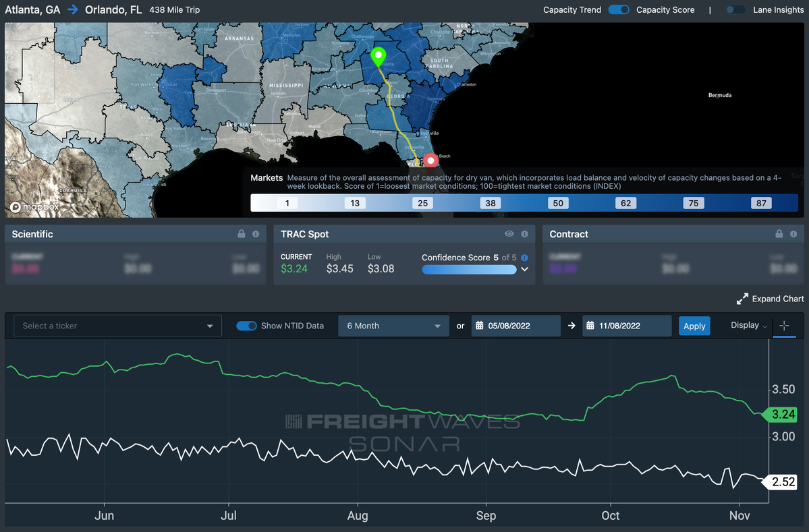Image resolution: width=809 pixels, height=532 pixels.
Task: Click the Aug label on chart axis
Action: pos(358,516)
